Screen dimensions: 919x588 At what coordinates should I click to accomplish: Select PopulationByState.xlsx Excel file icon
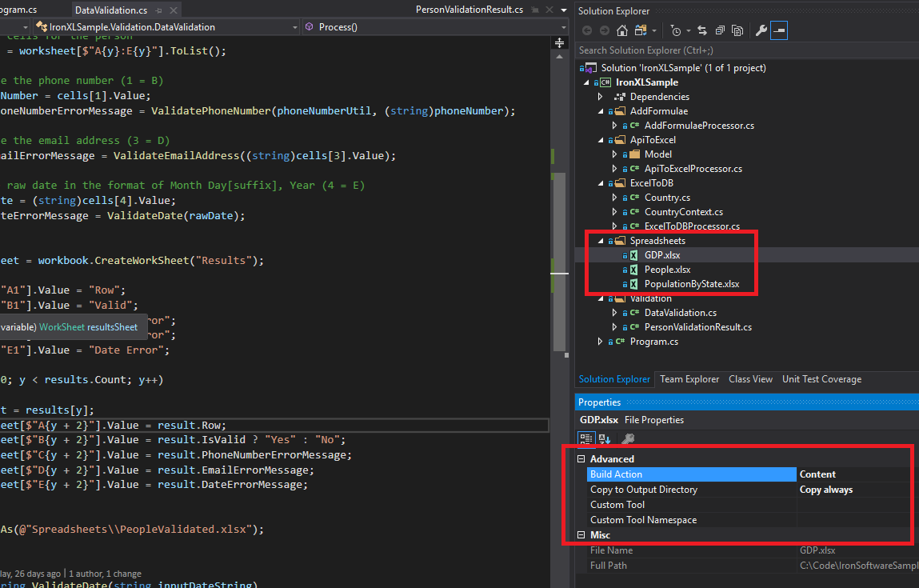pos(633,284)
